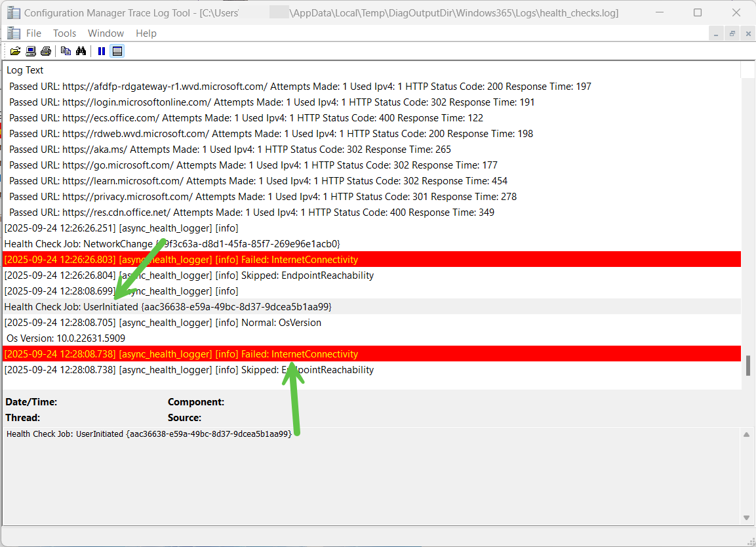Open the Help menu
The height and width of the screenshot is (547, 756).
[x=146, y=33]
